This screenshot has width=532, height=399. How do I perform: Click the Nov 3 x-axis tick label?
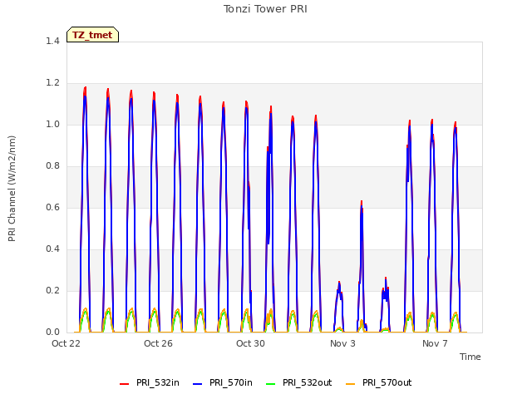342,343
